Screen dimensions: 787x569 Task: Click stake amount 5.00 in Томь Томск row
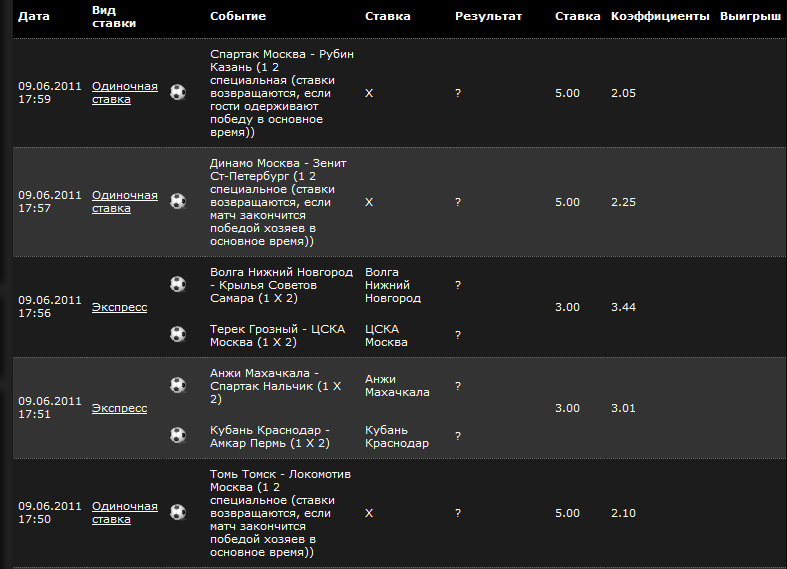point(567,513)
